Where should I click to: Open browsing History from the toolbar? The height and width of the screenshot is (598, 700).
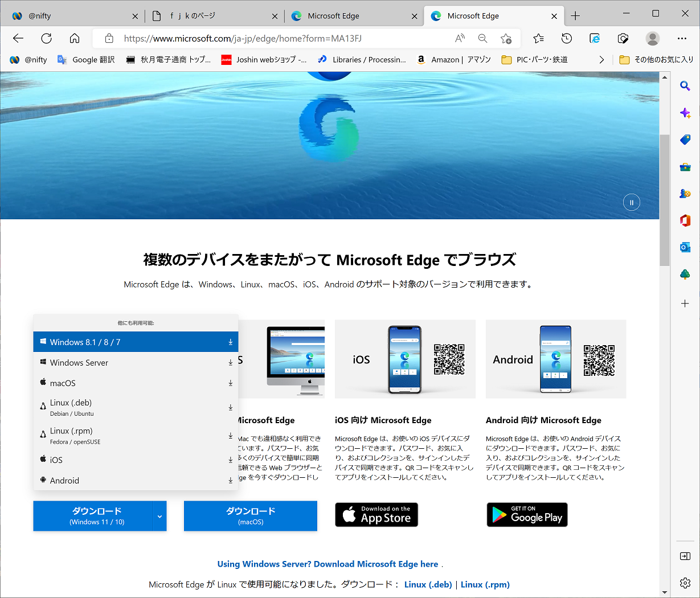click(x=567, y=38)
